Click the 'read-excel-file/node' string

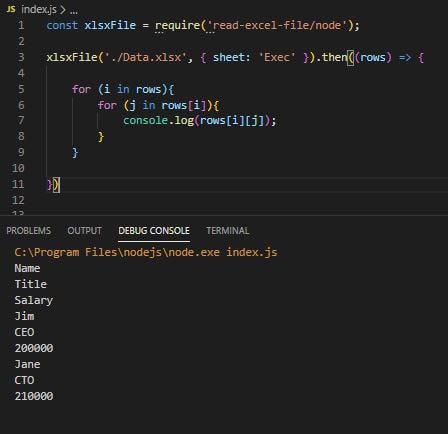click(277, 25)
